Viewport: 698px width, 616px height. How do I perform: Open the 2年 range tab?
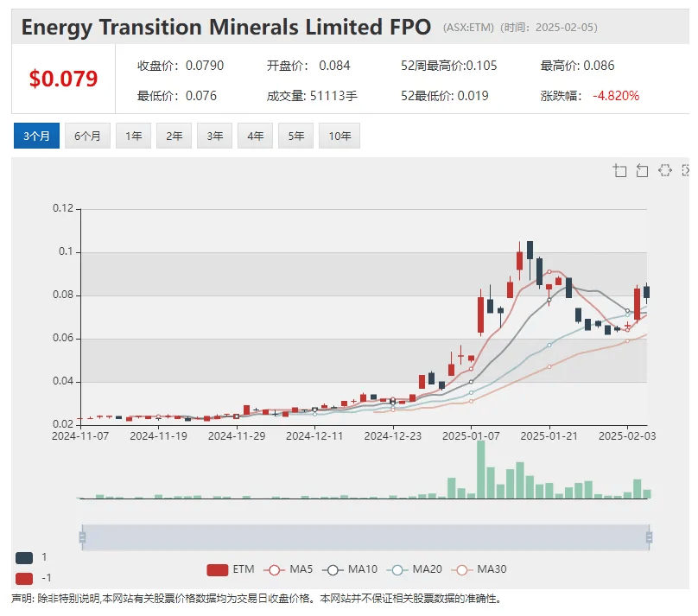pos(174,136)
